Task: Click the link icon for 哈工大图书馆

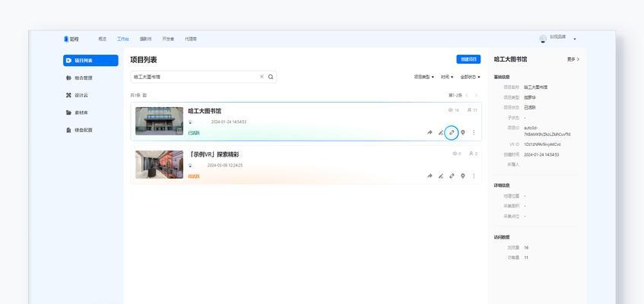Action: [452, 132]
